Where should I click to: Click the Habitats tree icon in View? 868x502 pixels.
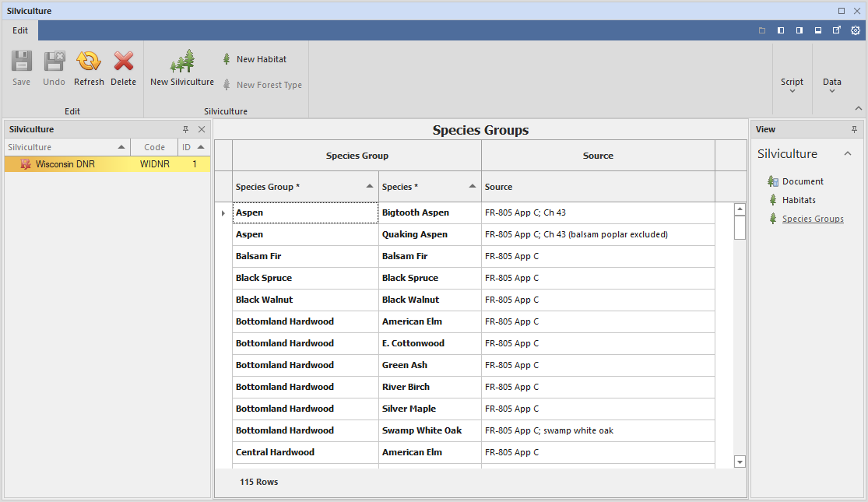(773, 200)
